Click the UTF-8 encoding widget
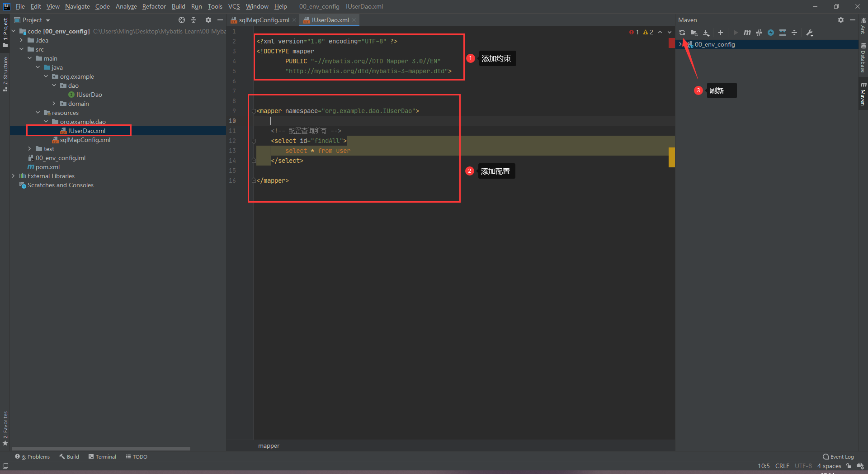Viewport: 868px width, 474px height. click(x=803, y=466)
